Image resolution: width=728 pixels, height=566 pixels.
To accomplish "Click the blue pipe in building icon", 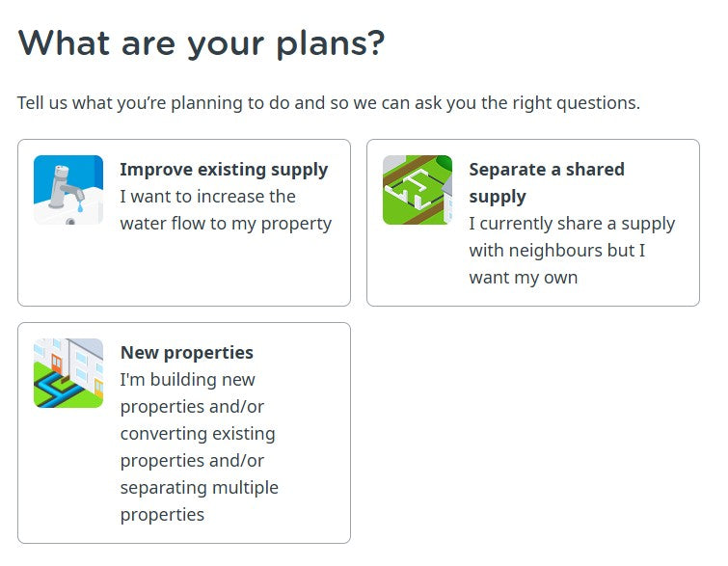I will (x=56, y=390).
